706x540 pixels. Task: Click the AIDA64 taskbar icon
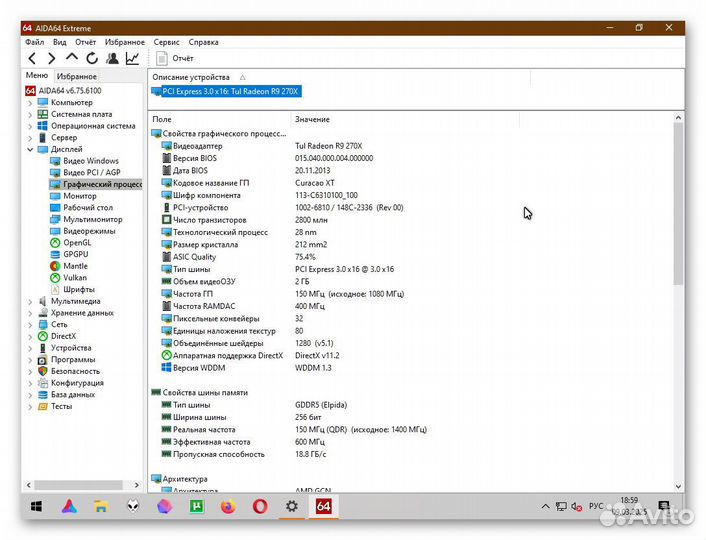point(323,506)
